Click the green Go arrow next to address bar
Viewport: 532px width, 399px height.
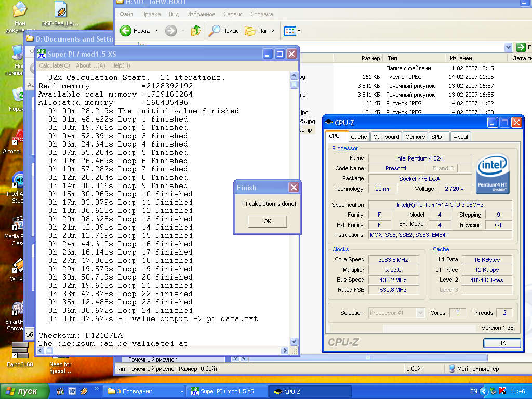point(521,47)
